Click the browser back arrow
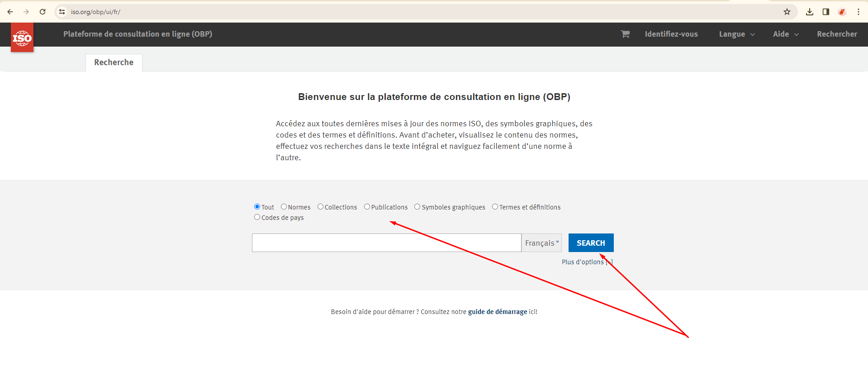This screenshot has width=868, height=376. click(10, 12)
